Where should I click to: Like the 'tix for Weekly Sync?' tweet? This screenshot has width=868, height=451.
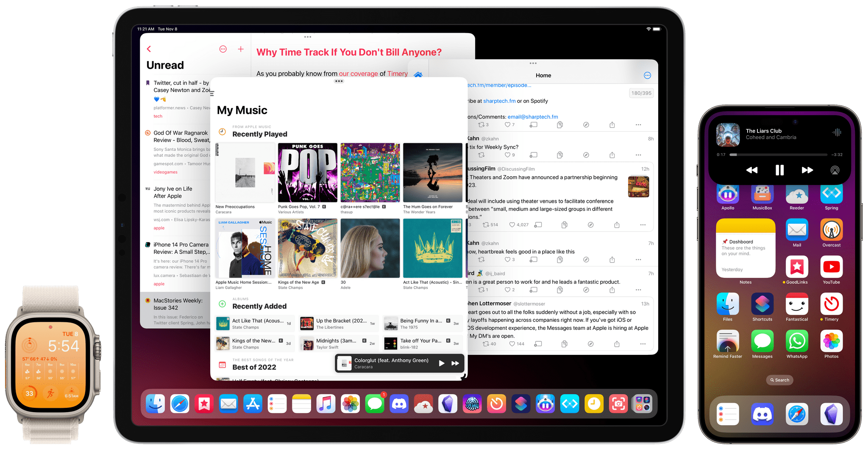pyautogui.click(x=509, y=155)
